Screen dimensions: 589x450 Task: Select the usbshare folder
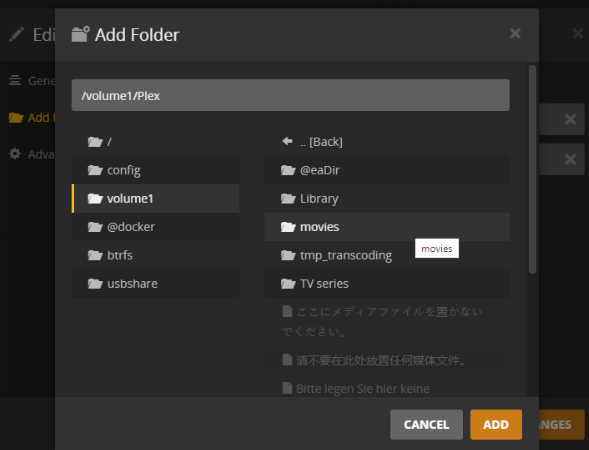pos(156,284)
